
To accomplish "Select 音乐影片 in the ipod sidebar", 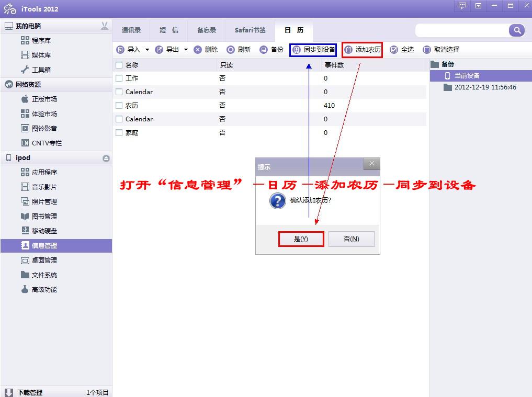I will [44, 187].
